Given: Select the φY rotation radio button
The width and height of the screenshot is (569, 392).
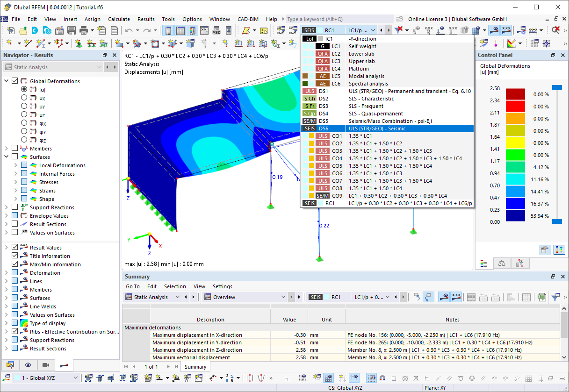Looking at the screenshot, I should [x=24, y=131].
